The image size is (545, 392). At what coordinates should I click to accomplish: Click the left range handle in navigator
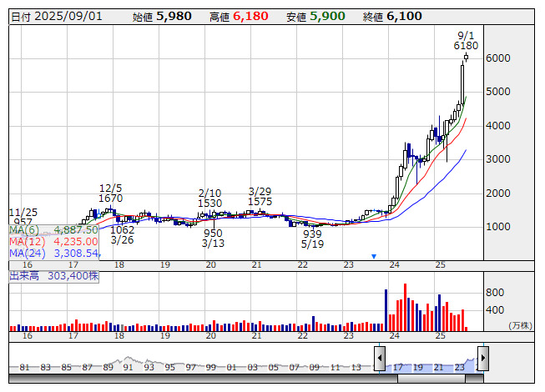click(x=380, y=359)
